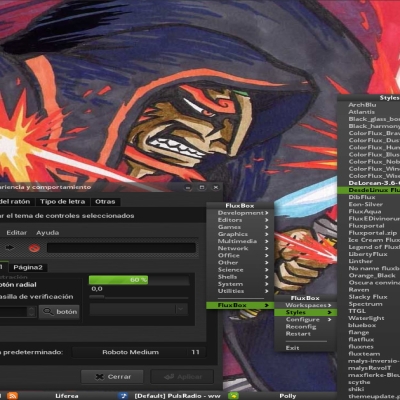This screenshot has height=400, width=400.
Task: Open the 'Otras' tab
Action: (x=105, y=202)
